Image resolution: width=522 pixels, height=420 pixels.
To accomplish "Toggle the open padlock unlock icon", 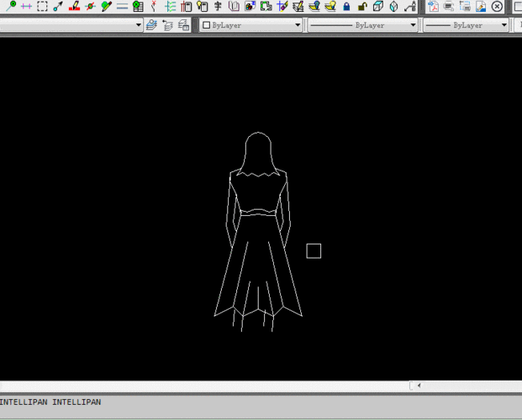I will (361, 7).
